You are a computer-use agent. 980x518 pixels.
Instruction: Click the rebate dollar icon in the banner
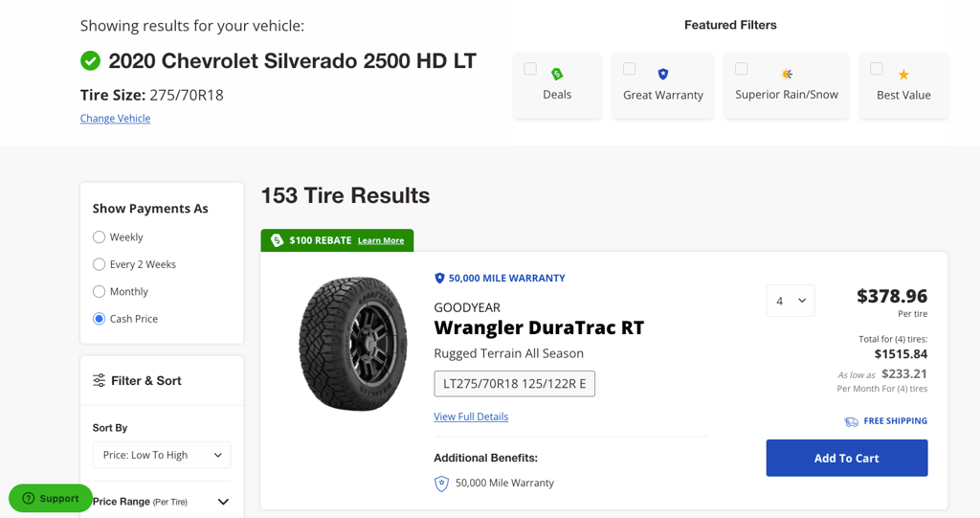[277, 240]
